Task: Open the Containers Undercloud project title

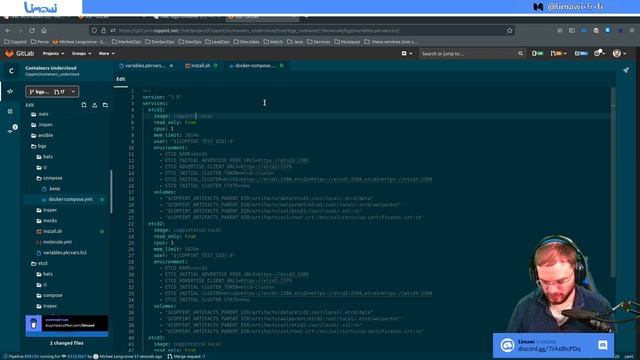Action: 51,68
